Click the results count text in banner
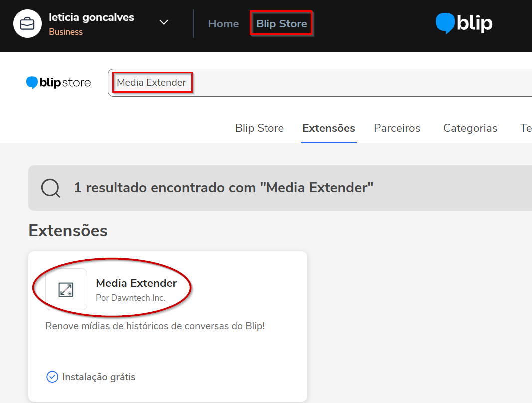 [224, 188]
